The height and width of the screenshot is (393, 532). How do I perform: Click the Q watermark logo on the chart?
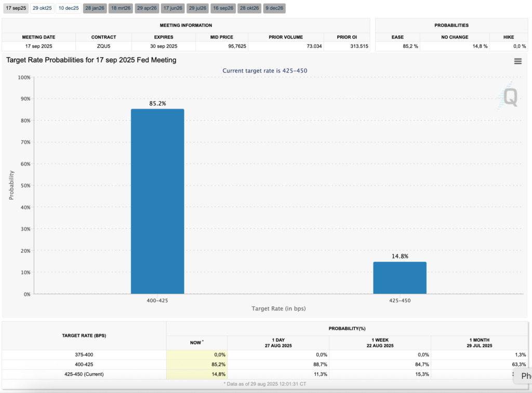point(510,97)
